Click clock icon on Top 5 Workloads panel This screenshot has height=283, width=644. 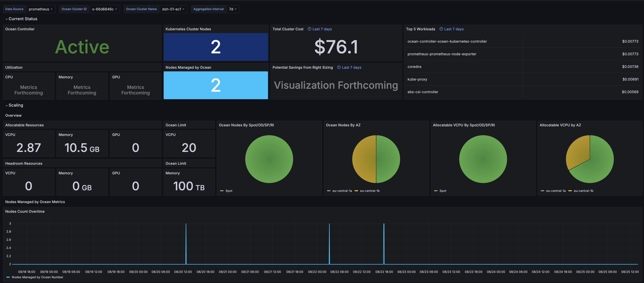[x=441, y=29]
